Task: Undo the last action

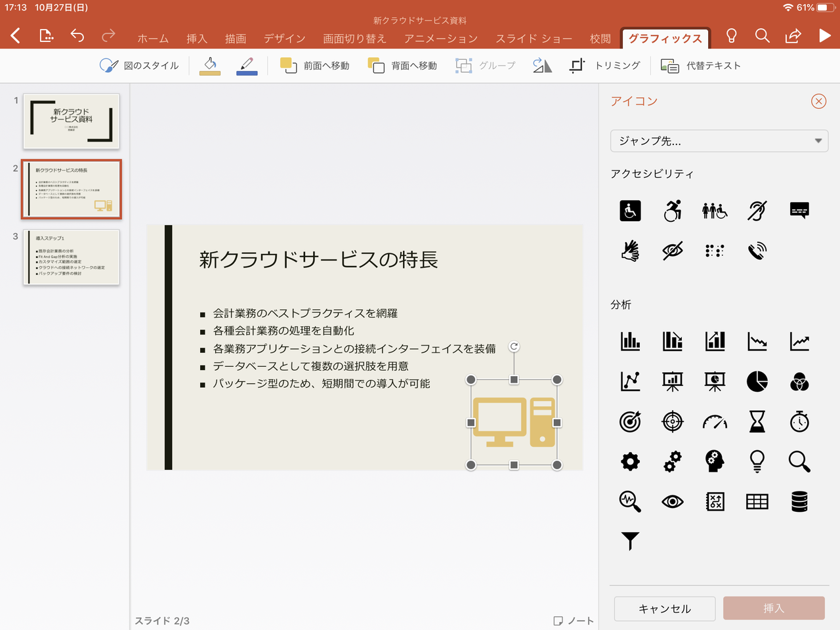Action: click(77, 35)
